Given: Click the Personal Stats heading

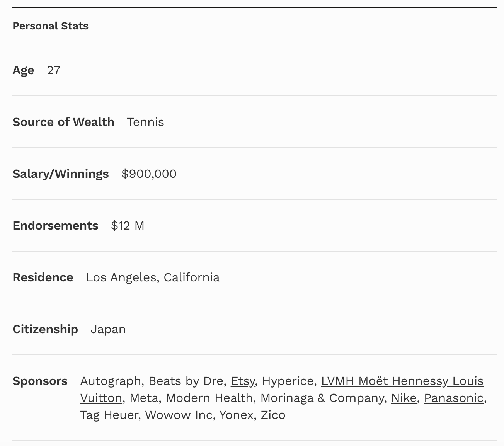Looking at the screenshot, I should point(50,26).
